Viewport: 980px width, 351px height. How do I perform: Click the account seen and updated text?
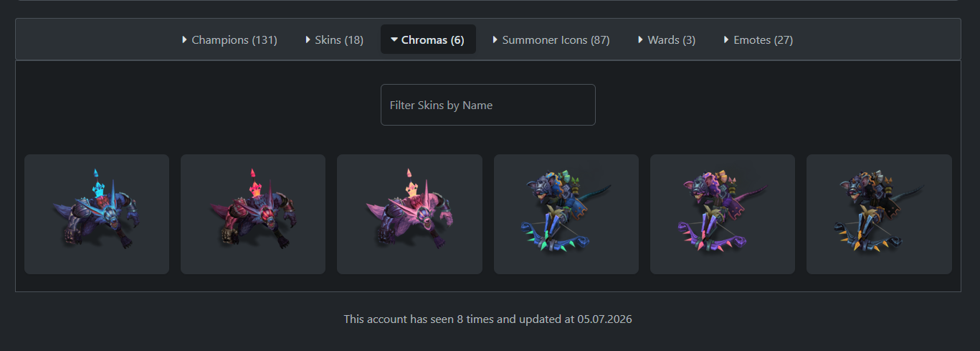pos(487,319)
